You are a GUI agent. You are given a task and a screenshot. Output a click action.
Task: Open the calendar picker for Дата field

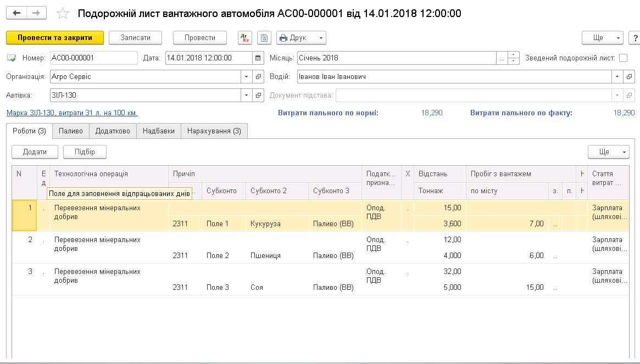pyautogui.click(x=258, y=58)
